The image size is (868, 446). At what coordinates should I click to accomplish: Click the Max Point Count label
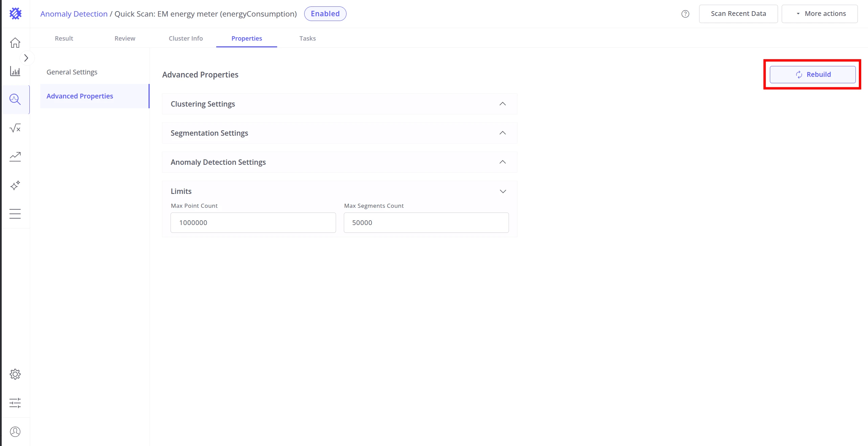[x=194, y=206]
